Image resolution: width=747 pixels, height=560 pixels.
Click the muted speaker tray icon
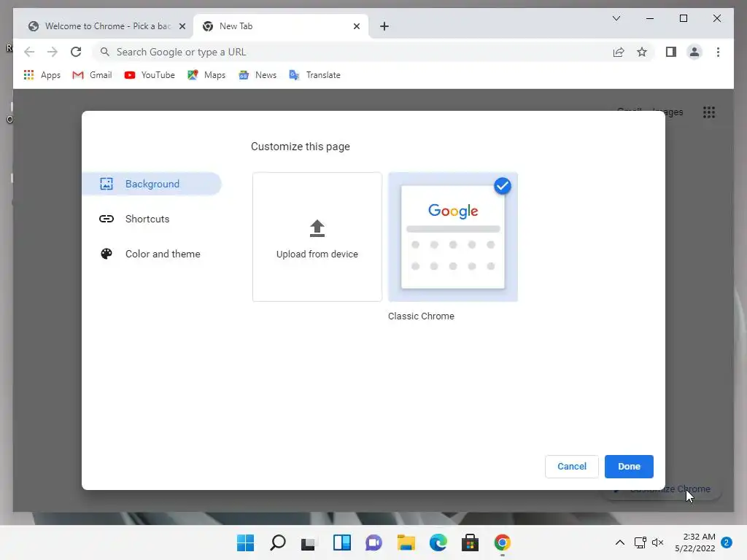coord(657,542)
